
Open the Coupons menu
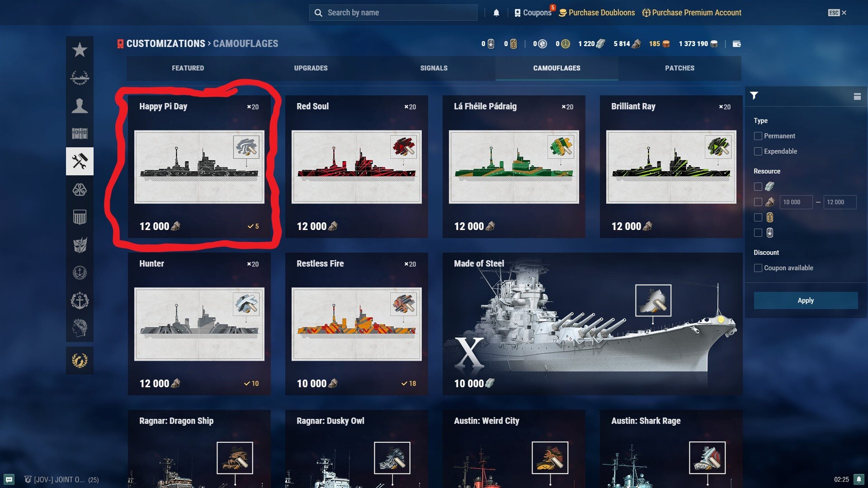[533, 13]
